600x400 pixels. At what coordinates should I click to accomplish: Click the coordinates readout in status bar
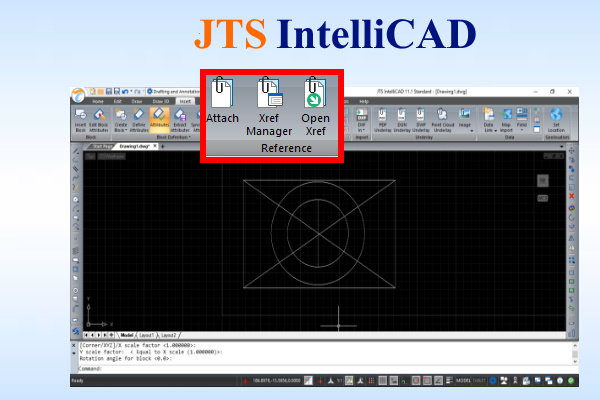click(x=277, y=380)
